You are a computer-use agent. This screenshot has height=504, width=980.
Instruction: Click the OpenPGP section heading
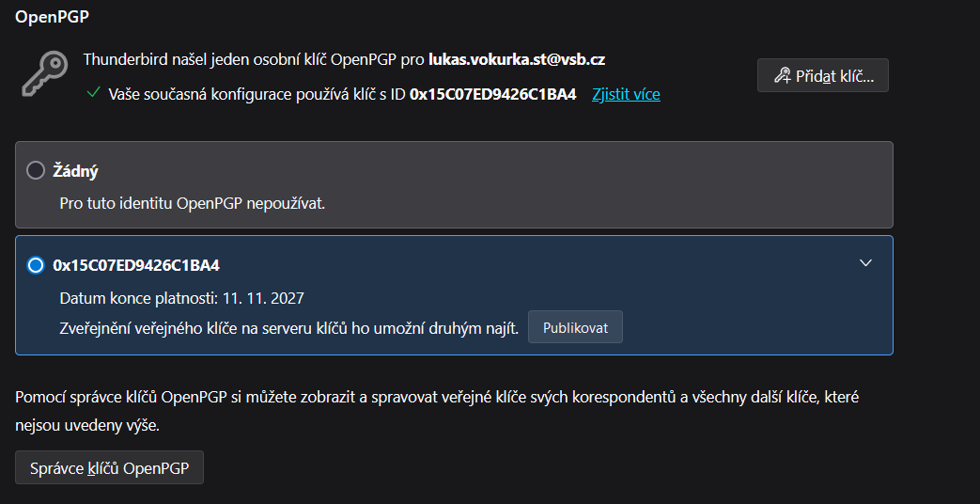click(52, 17)
